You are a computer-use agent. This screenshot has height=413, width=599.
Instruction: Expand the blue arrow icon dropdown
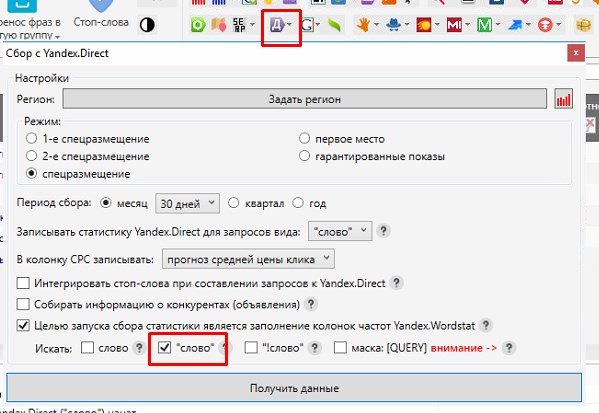tap(528, 24)
